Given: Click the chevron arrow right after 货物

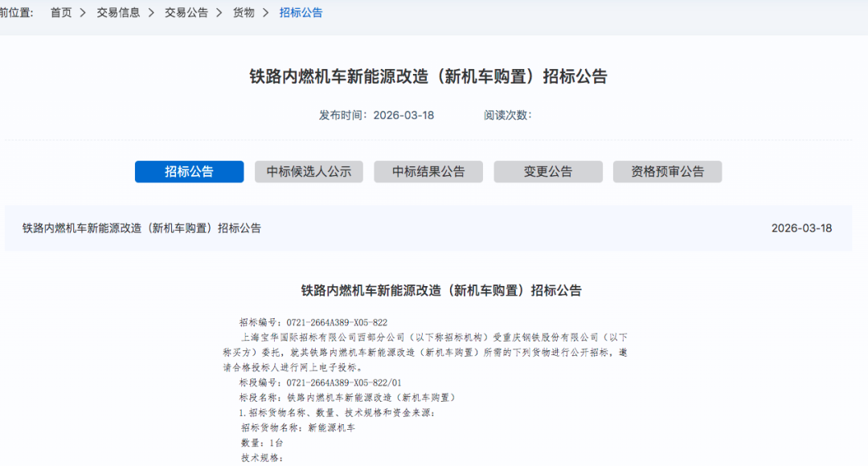Looking at the screenshot, I should (x=267, y=13).
